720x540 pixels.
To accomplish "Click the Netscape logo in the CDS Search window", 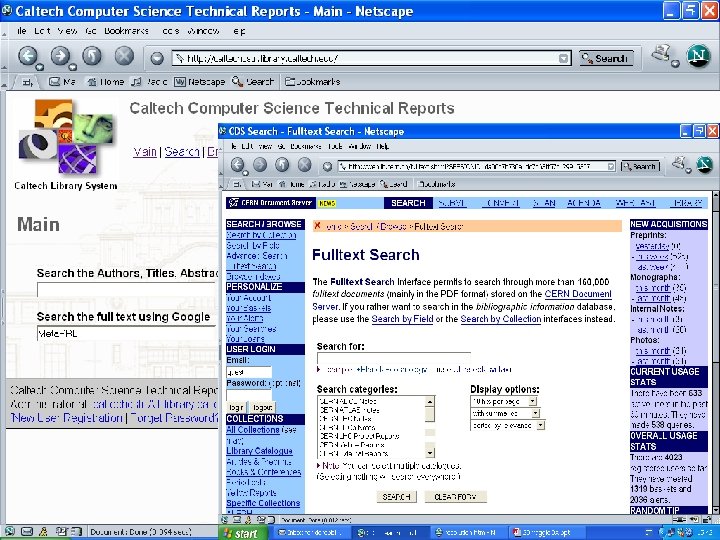I will pos(704,165).
